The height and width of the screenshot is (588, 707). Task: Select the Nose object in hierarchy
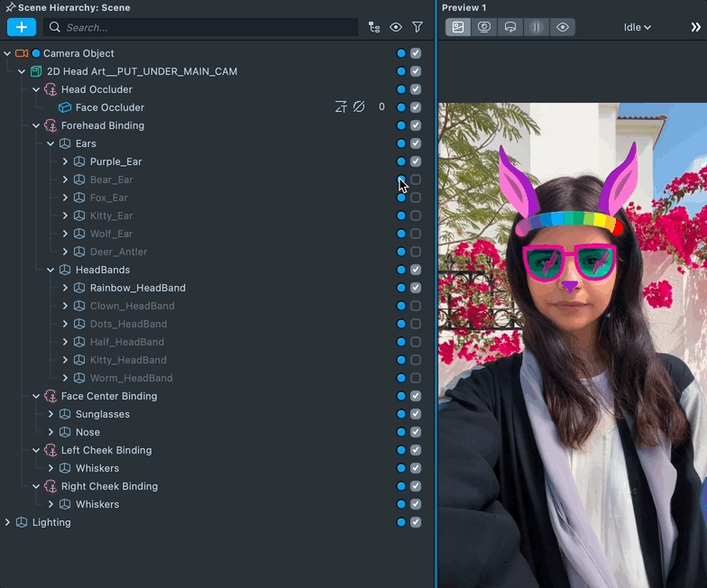coord(87,432)
